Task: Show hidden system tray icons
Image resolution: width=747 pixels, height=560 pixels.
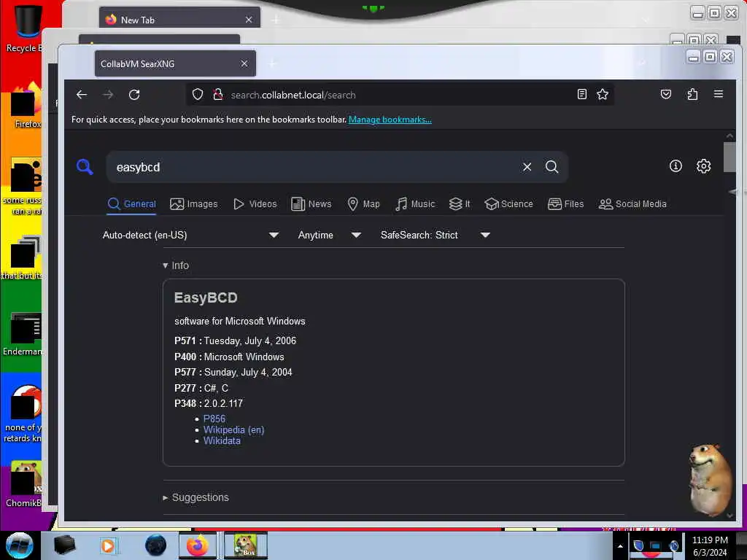Action: pyautogui.click(x=620, y=546)
